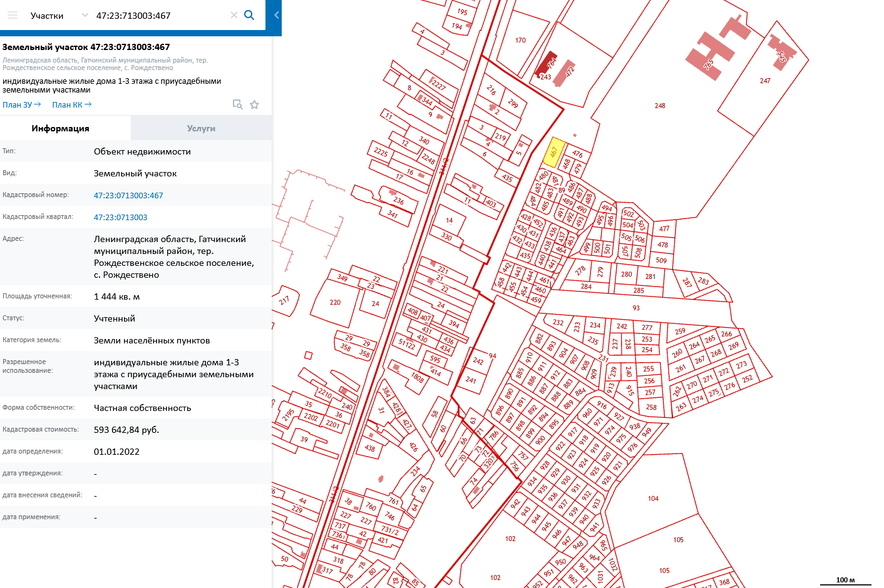This screenshot has width=884, height=588.
Task: Switch to the Услуги tab
Action: [201, 128]
